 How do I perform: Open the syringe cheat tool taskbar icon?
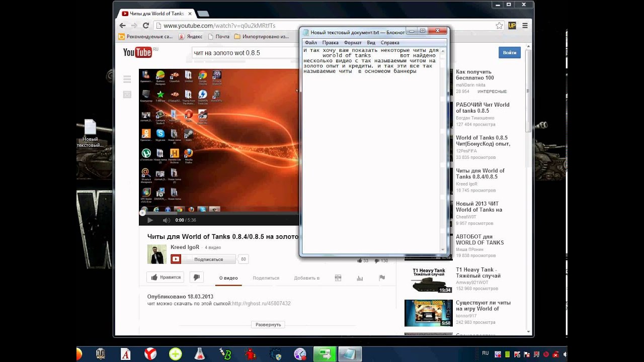tap(225, 354)
